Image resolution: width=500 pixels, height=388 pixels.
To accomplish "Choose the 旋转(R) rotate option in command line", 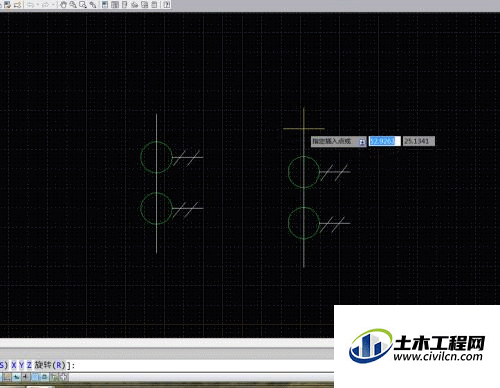I will [x=50, y=365].
